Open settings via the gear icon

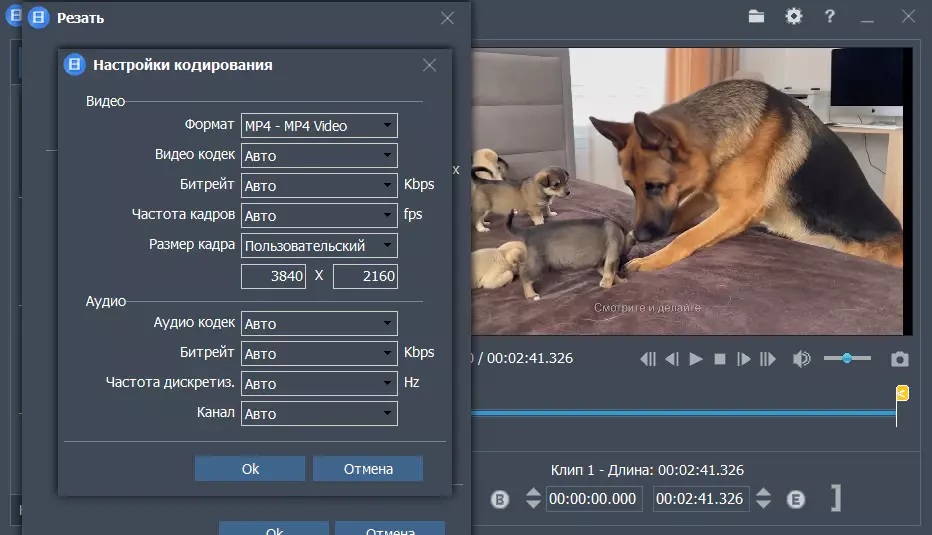[793, 16]
